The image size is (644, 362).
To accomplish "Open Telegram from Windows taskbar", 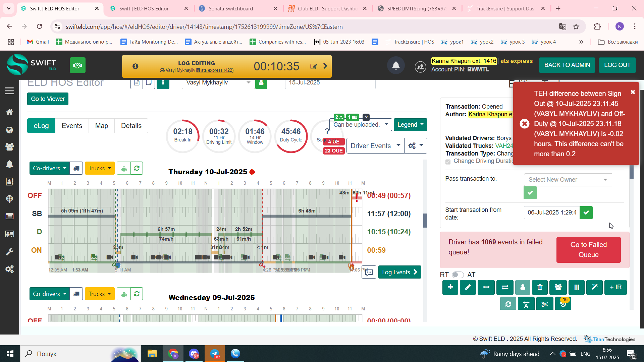I will click(215, 354).
